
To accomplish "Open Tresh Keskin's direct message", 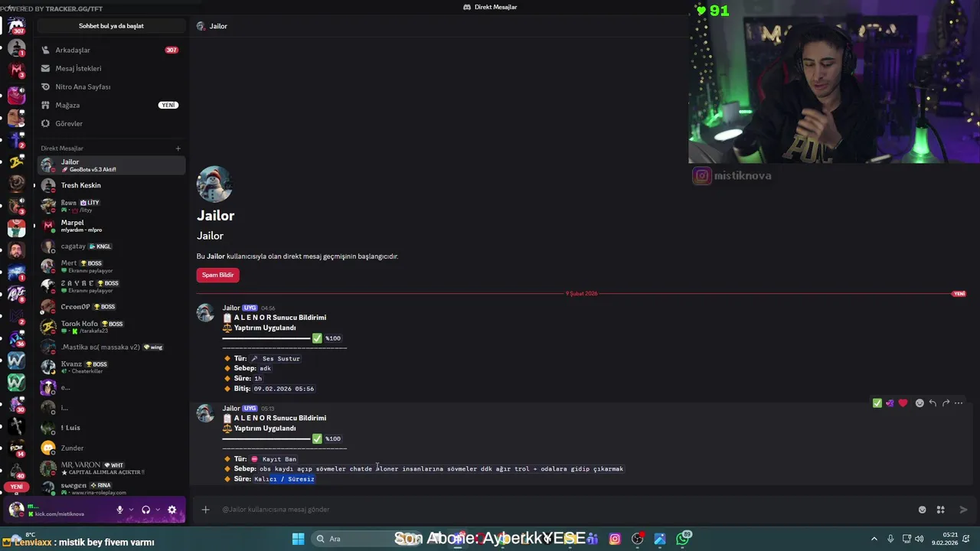I will (111, 185).
